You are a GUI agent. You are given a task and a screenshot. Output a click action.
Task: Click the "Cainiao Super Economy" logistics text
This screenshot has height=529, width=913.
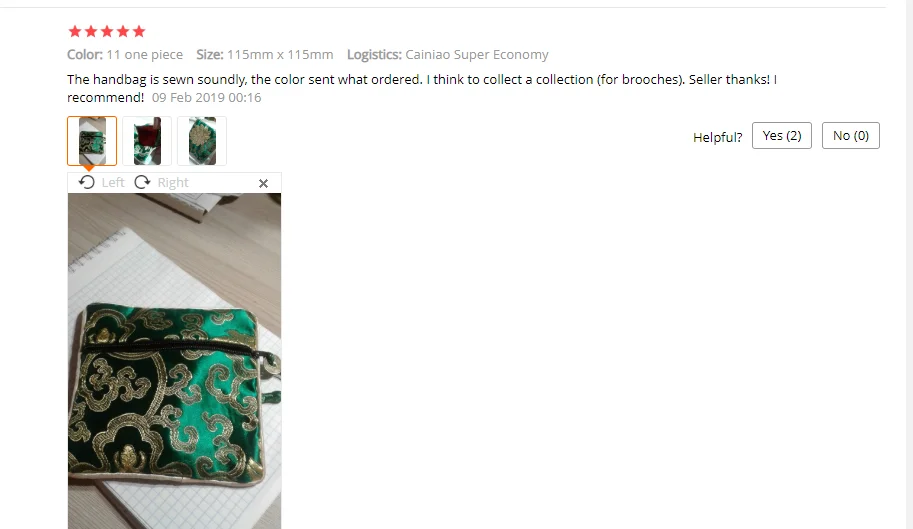click(x=477, y=55)
